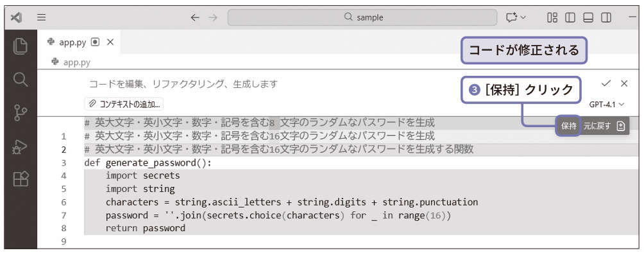
Task: Click the 保持 button
Action: point(569,127)
